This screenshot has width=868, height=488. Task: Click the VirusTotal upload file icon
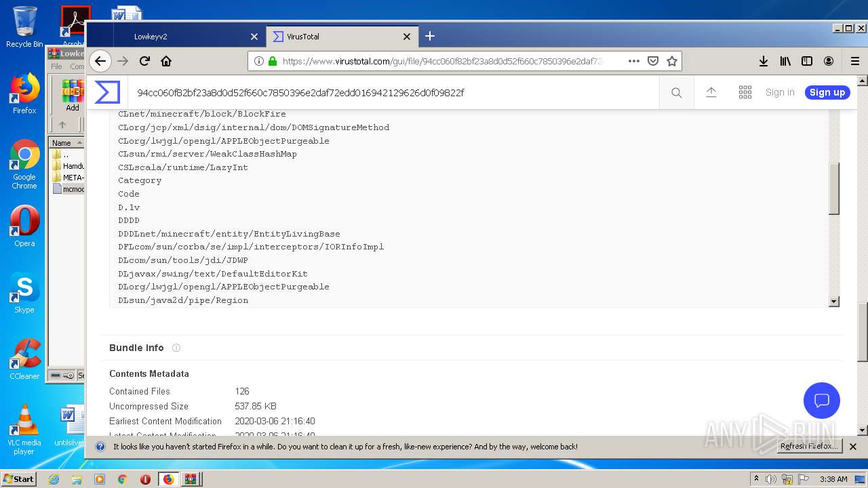[711, 92]
